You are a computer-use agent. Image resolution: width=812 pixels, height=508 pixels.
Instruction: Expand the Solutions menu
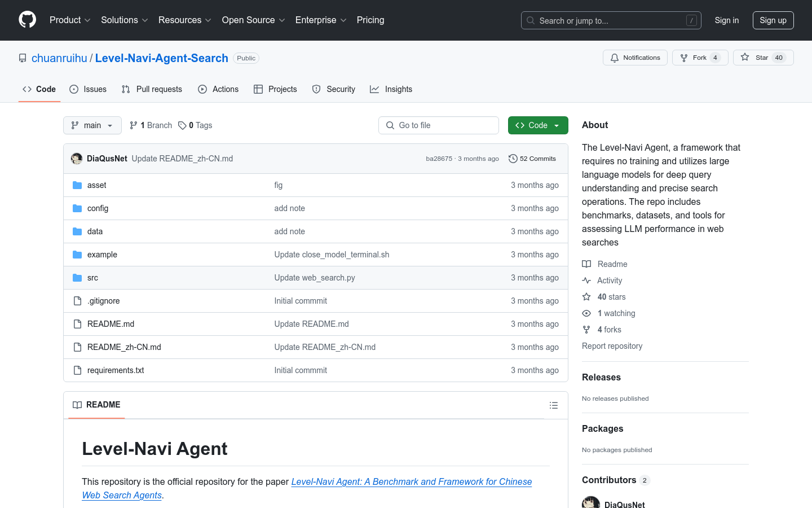(125, 20)
